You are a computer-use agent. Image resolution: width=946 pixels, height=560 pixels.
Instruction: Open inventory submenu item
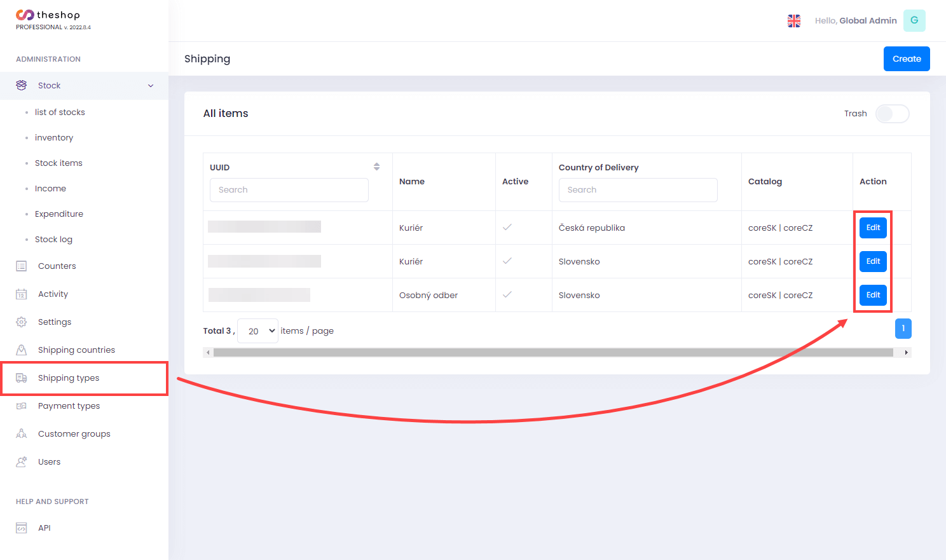tap(54, 138)
